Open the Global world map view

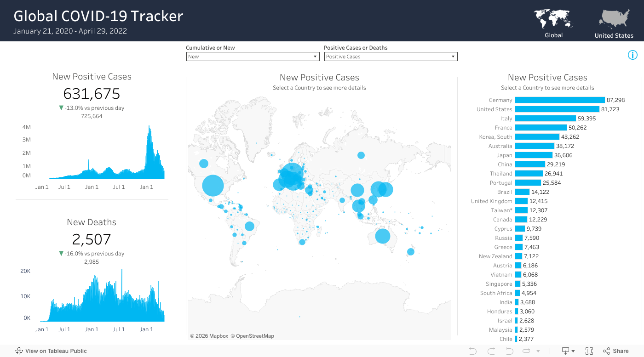click(553, 24)
